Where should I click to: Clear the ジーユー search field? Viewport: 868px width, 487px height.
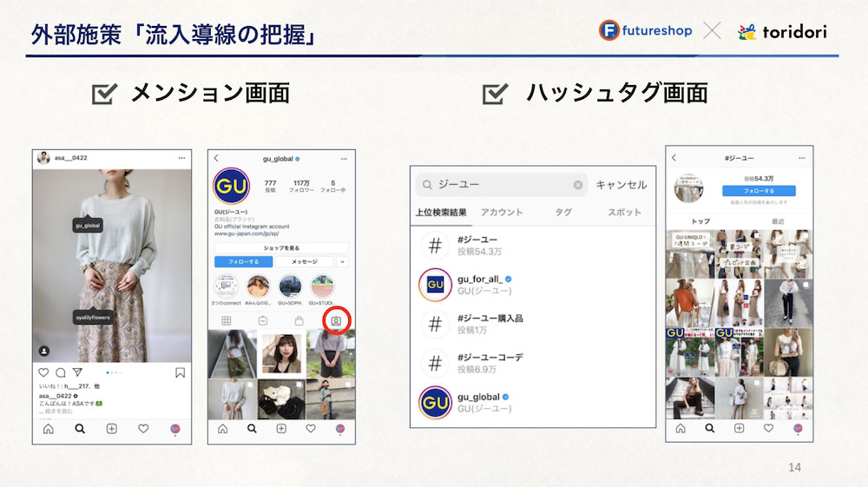[x=578, y=185]
